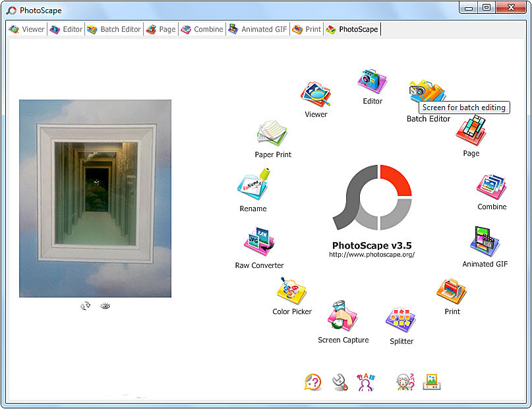Screen dimensions: 532x409
Task: Launch the Editor camera icon
Action: pyautogui.click(x=372, y=81)
